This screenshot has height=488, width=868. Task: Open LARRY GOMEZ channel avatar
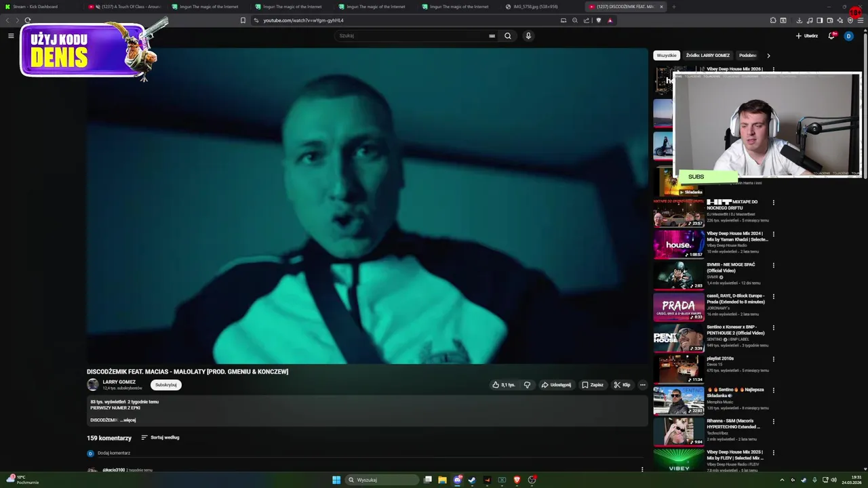[93, 385]
